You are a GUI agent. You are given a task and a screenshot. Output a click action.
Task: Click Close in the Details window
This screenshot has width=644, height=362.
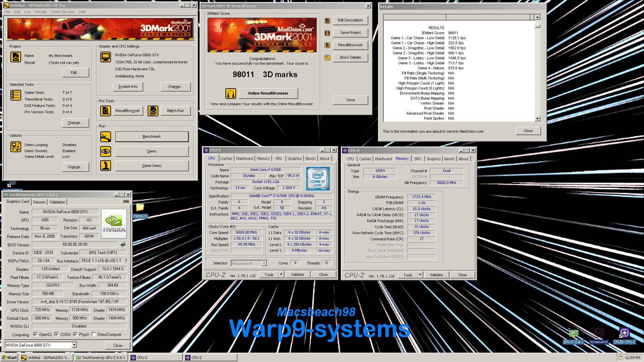click(x=528, y=131)
